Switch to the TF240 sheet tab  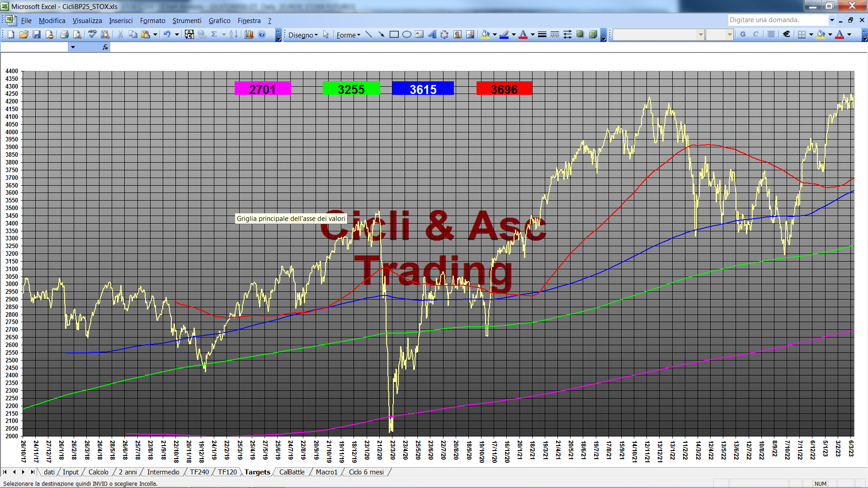click(199, 472)
